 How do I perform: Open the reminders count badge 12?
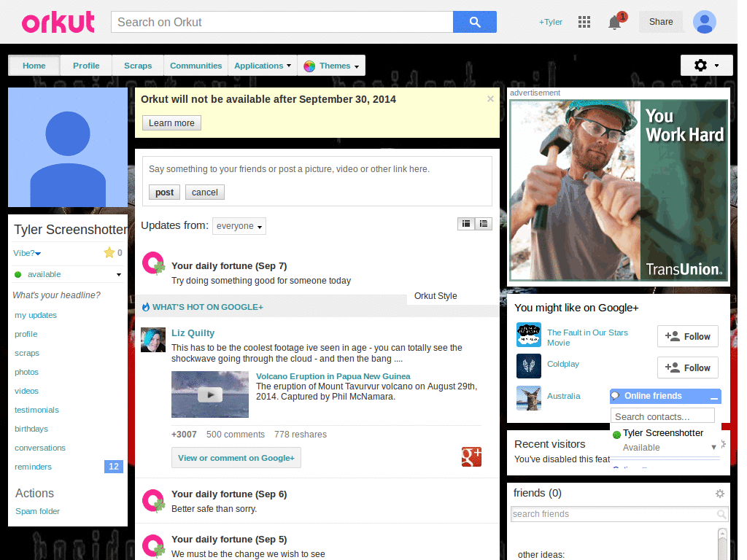(x=113, y=467)
